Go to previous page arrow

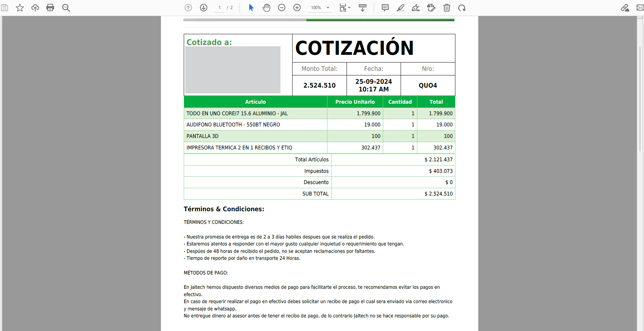click(188, 8)
